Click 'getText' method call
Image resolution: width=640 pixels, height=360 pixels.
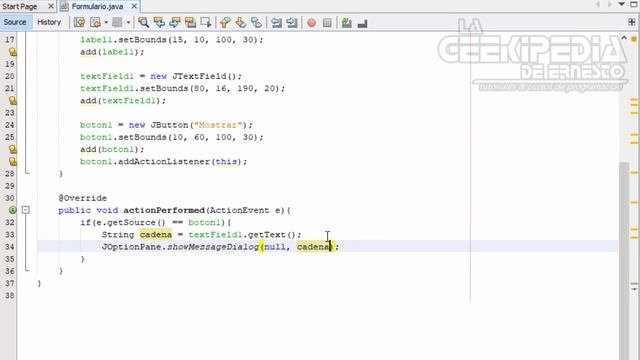(267, 235)
